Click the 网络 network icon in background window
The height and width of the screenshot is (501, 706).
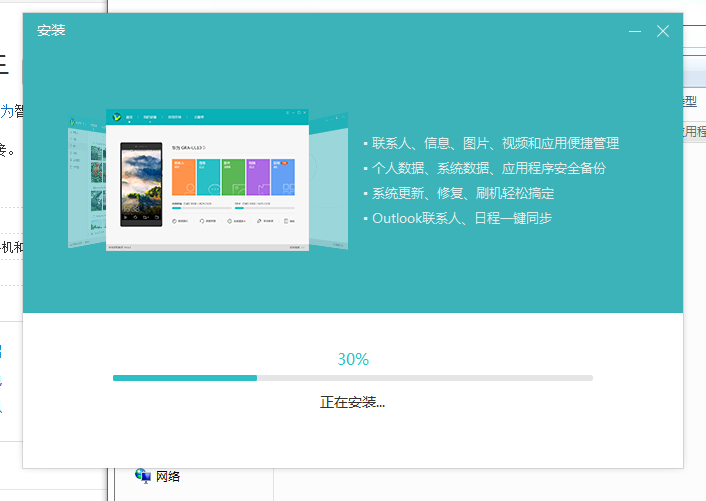pos(143,476)
